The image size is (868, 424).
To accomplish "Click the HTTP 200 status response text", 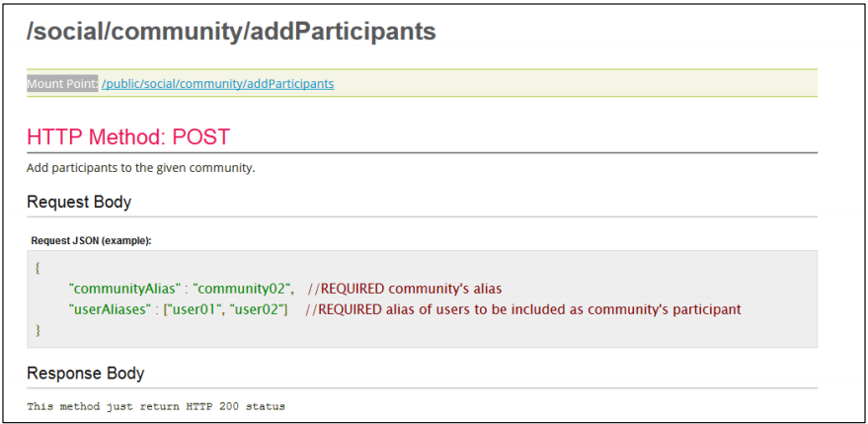I will pos(156,407).
